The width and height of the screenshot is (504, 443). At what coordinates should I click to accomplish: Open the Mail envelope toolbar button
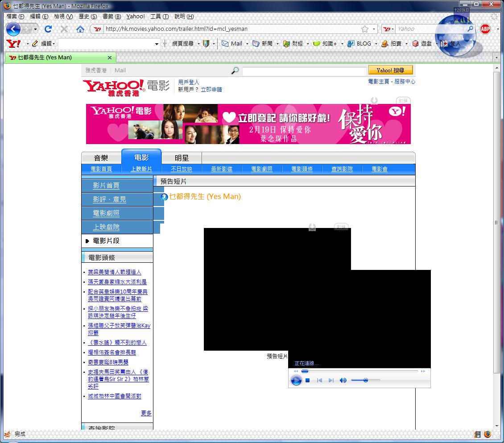[x=232, y=43]
